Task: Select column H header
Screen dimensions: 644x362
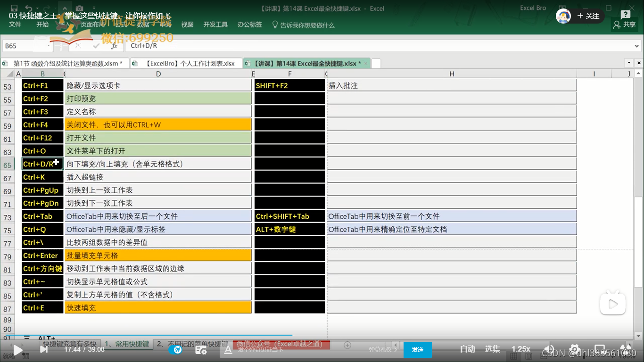Action: click(452, 74)
